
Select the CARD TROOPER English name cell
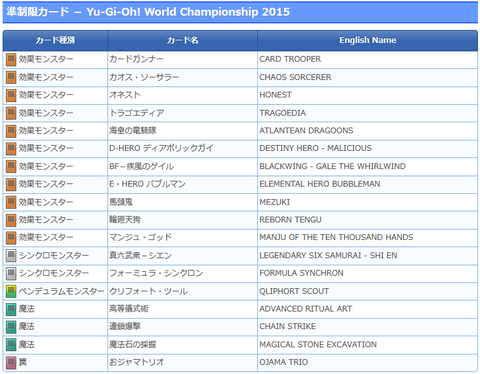[x=367, y=59]
